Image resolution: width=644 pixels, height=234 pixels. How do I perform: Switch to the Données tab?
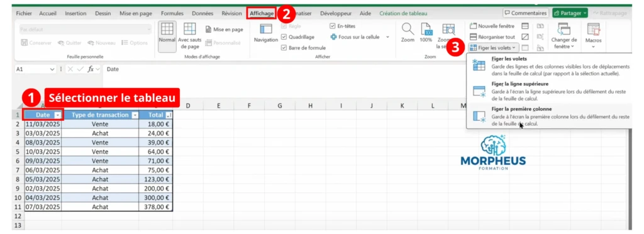tap(203, 13)
